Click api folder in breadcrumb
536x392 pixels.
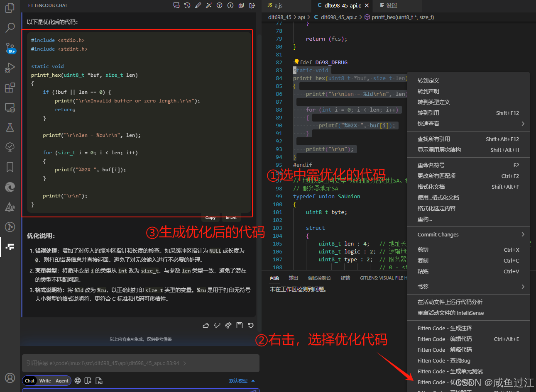[x=301, y=17]
